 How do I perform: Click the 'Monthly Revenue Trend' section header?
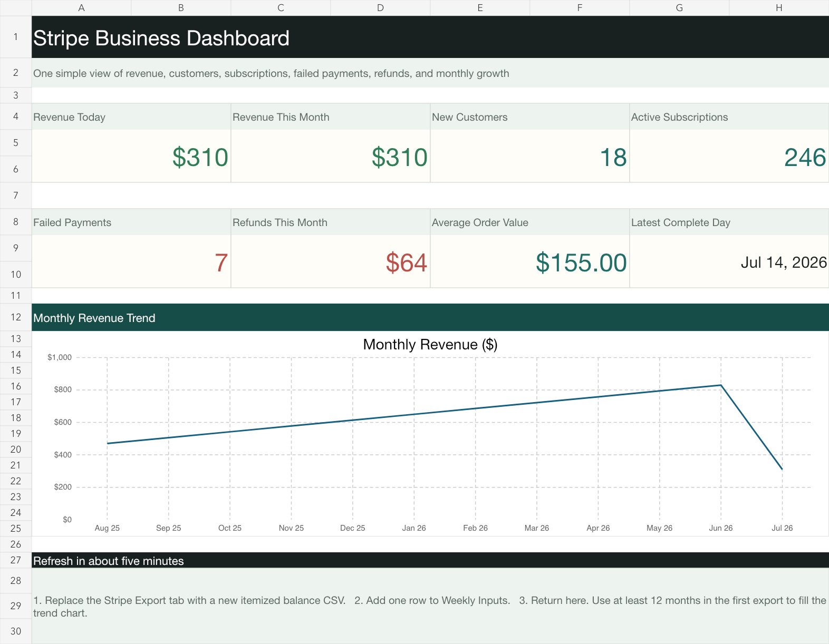point(430,317)
